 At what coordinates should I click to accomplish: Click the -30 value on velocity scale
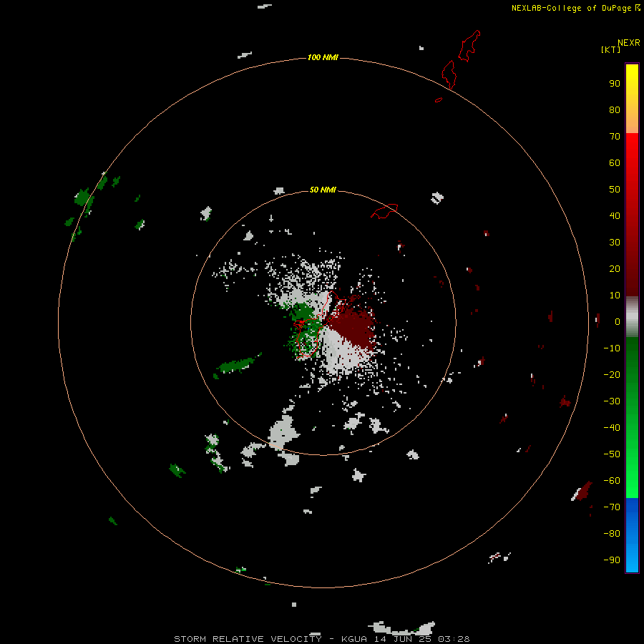pyautogui.click(x=612, y=401)
